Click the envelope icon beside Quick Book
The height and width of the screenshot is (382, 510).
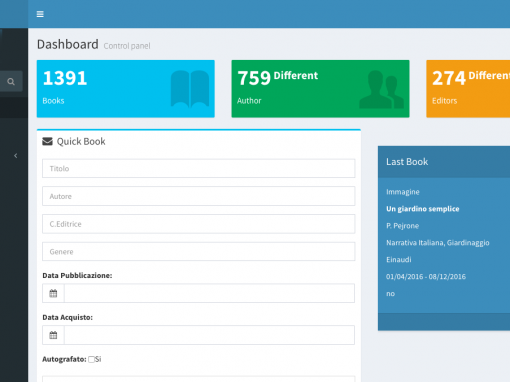pos(47,142)
